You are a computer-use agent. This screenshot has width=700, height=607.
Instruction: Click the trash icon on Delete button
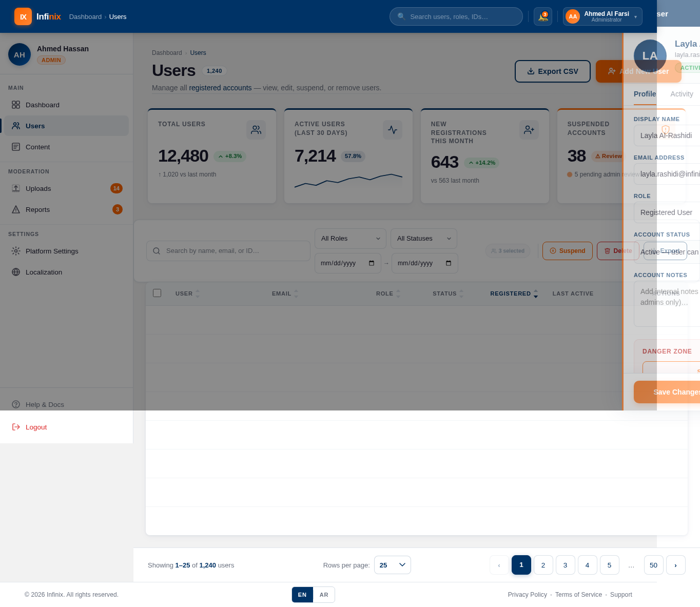tap(607, 251)
